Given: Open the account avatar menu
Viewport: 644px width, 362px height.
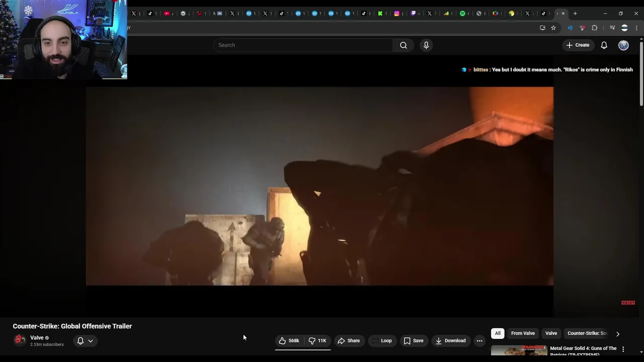Looking at the screenshot, I should [623, 45].
